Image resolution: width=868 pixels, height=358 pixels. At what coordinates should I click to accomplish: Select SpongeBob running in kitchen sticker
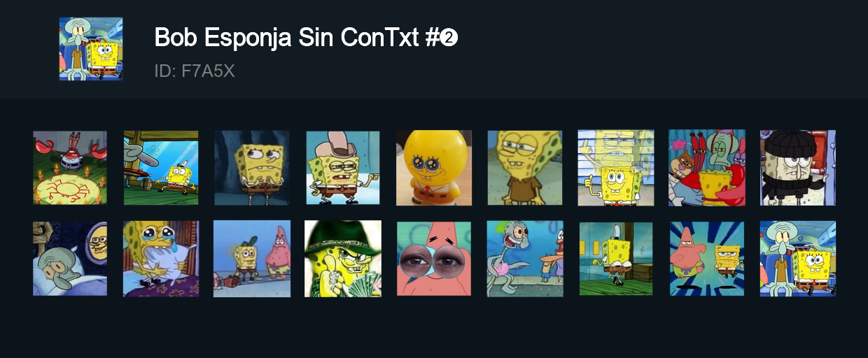[x=616, y=259]
